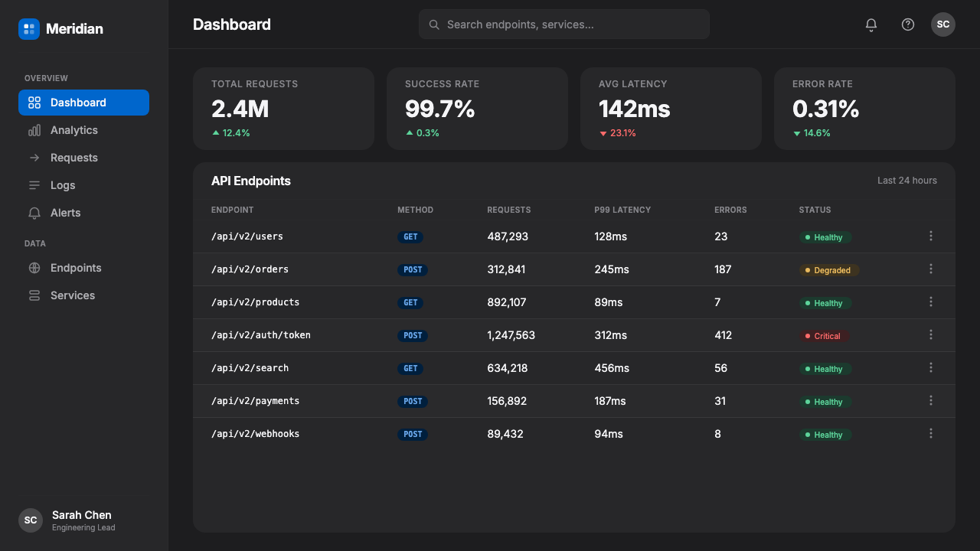Viewport: 980px width, 551px height.
Task: Click the Meridian logo icon
Action: (29, 29)
